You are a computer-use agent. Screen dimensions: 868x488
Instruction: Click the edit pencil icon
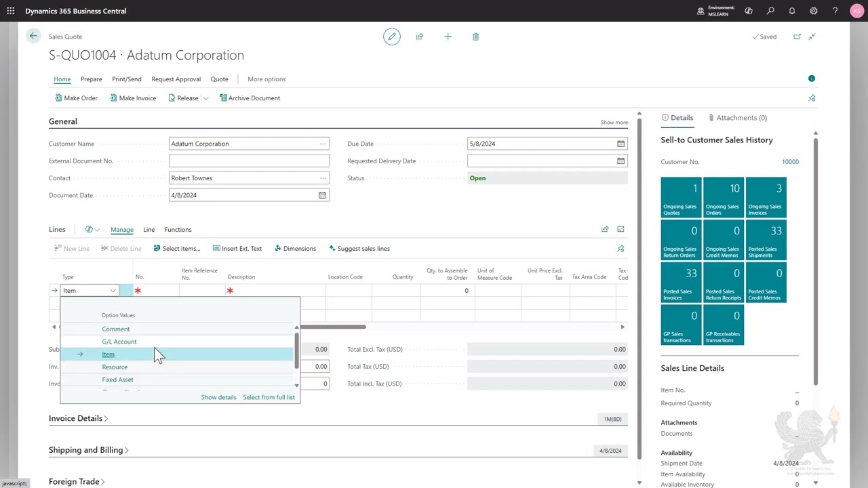coord(392,37)
